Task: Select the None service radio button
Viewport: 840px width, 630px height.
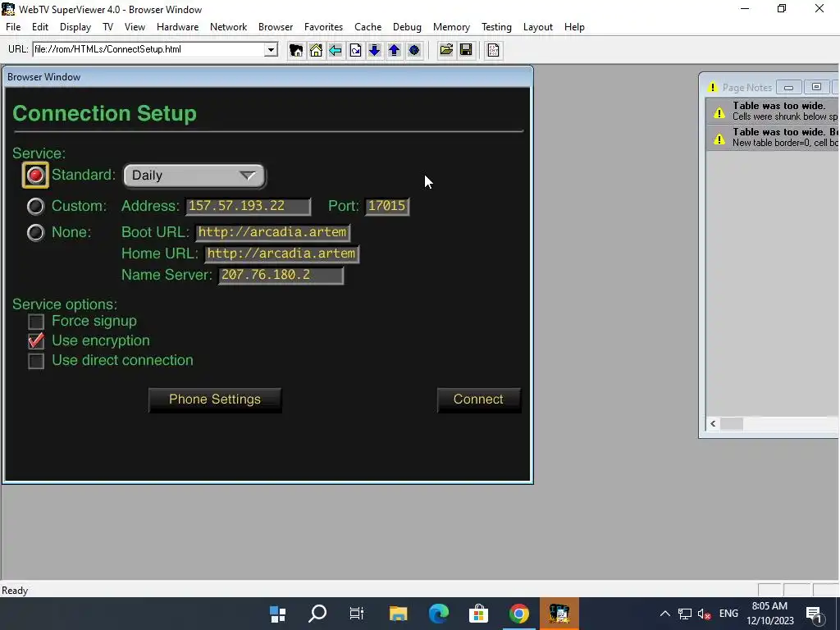Action: [35, 232]
